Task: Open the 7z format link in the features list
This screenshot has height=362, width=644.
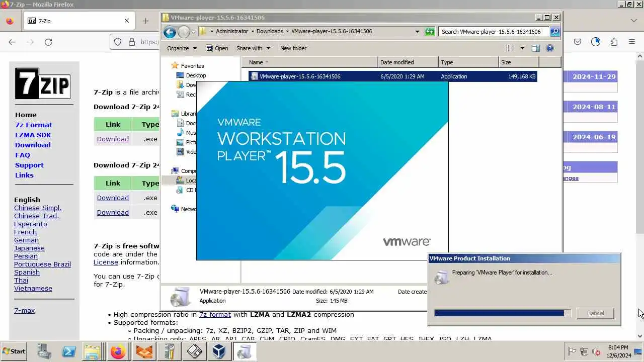Action: [215, 314]
